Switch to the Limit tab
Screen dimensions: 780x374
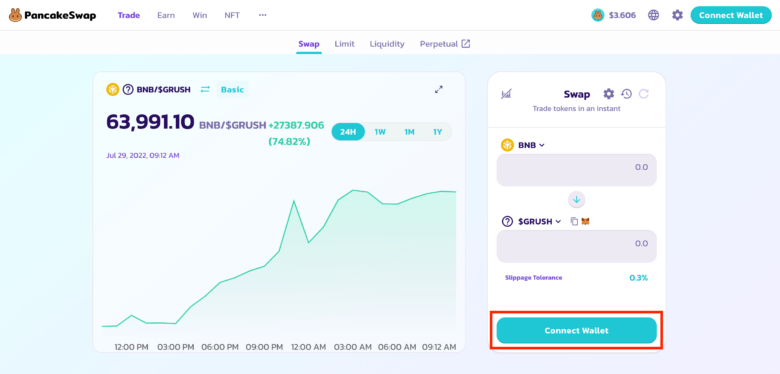coord(344,44)
